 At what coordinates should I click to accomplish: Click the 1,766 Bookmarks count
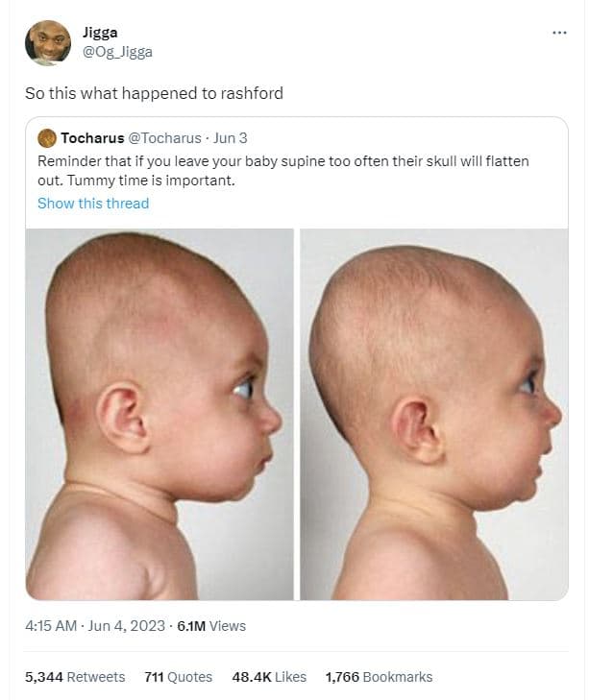click(x=379, y=677)
